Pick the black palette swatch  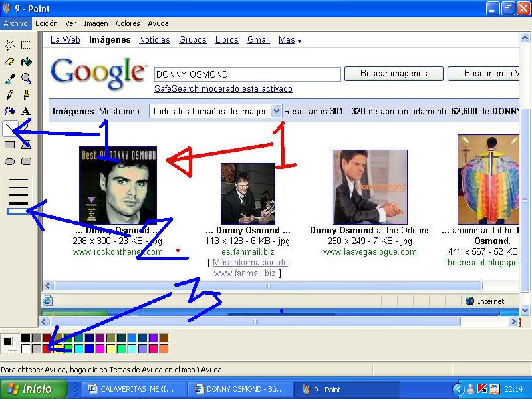[x=25, y=338]
